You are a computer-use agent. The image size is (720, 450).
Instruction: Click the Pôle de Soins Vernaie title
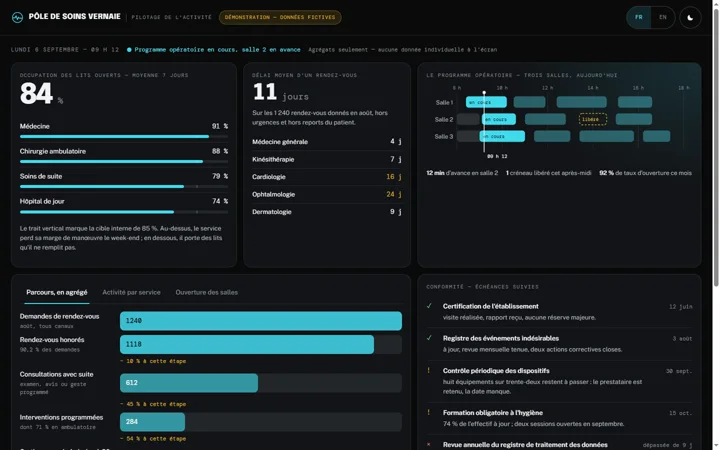tap(74, 17)
